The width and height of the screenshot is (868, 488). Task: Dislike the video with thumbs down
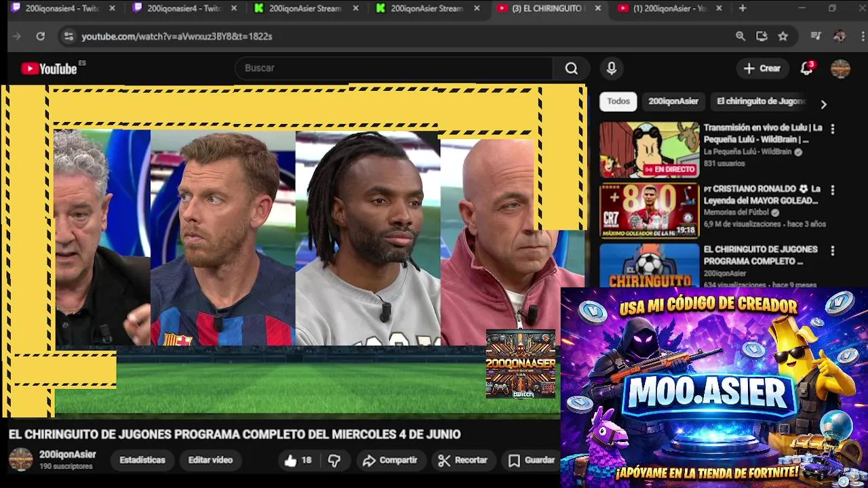click(334, 460)
